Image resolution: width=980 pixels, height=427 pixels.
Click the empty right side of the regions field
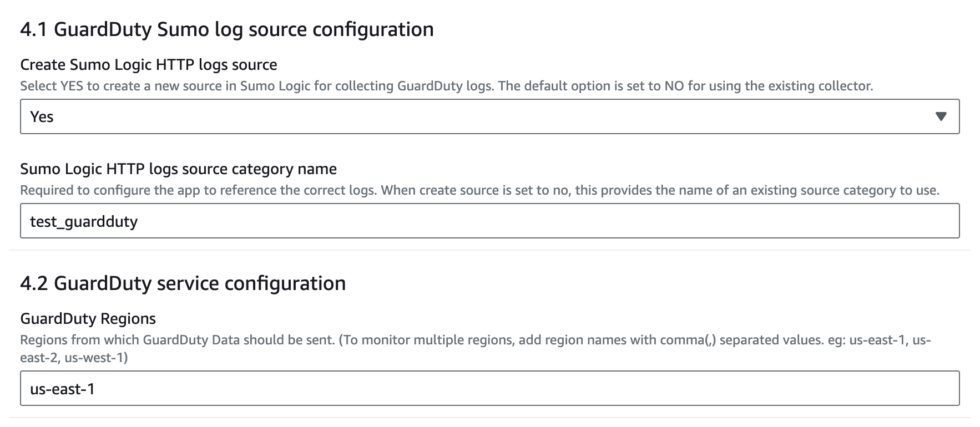point(777,388)
